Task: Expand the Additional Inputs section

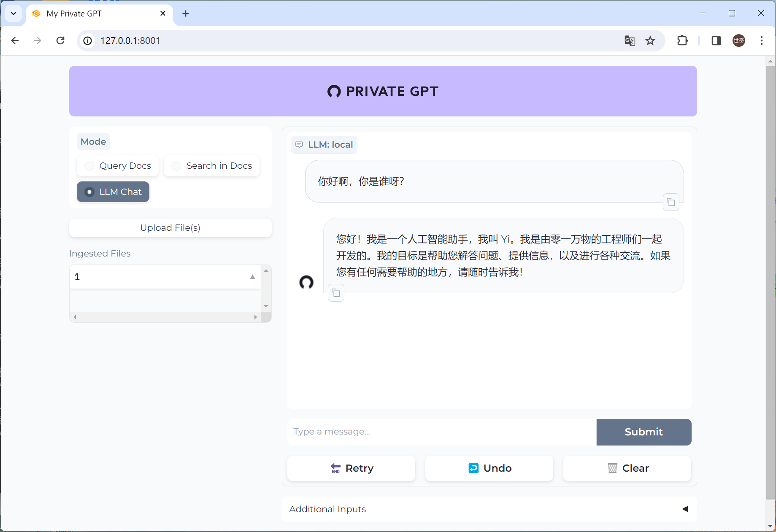Action: [x=489, y=509]
